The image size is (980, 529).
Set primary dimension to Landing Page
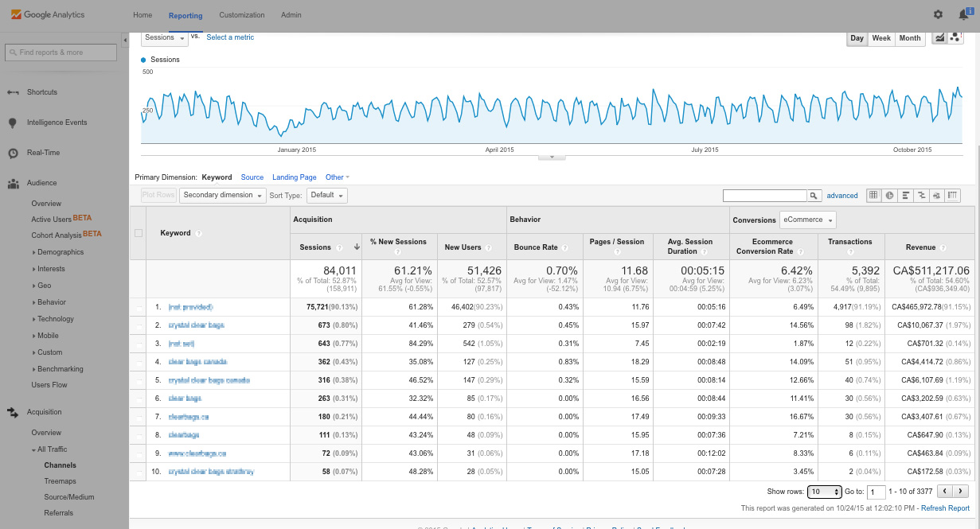point(295,177)
